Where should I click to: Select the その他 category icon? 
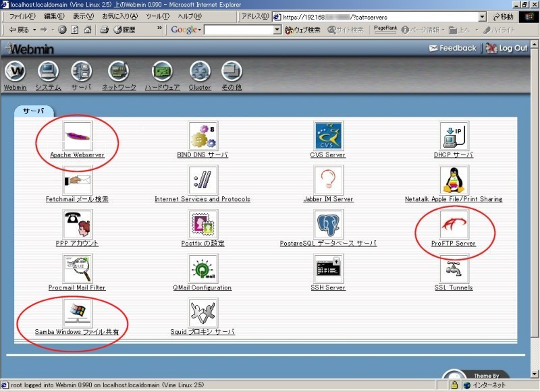[232, 72]
